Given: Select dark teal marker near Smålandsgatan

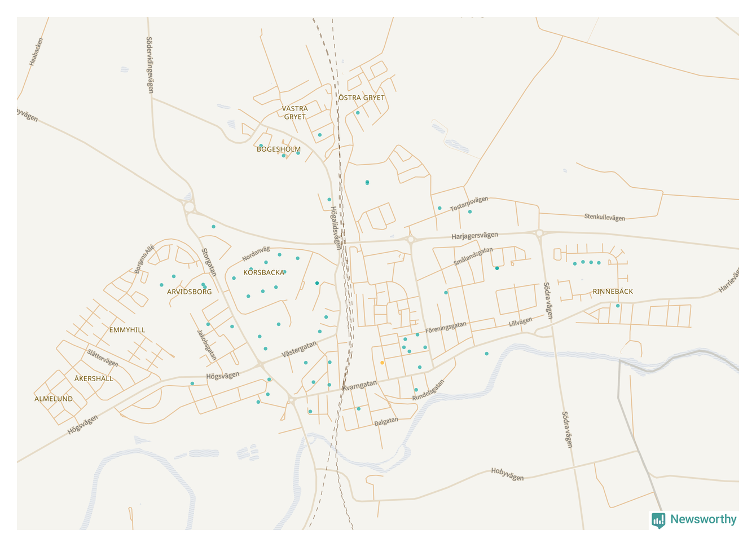Looking at the screenshot, I should tap(497, 268).
